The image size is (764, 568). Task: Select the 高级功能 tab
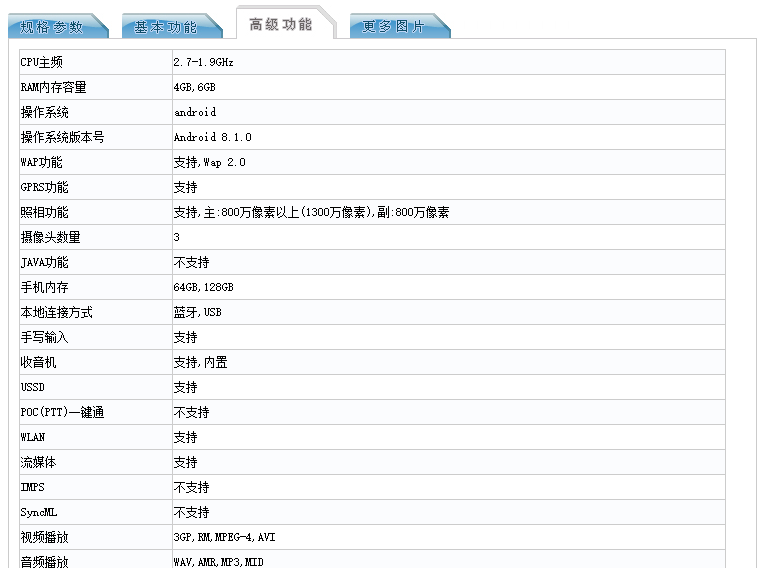point(286,23)
